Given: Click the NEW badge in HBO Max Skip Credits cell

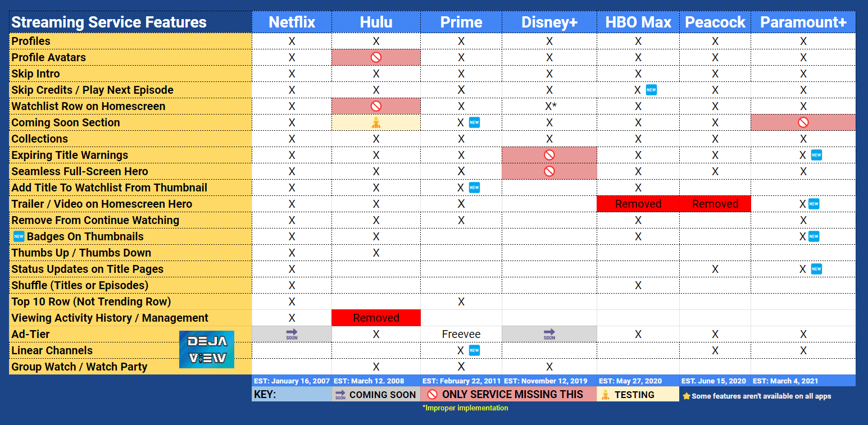Looking at the screenshot, I should point(651,90).
